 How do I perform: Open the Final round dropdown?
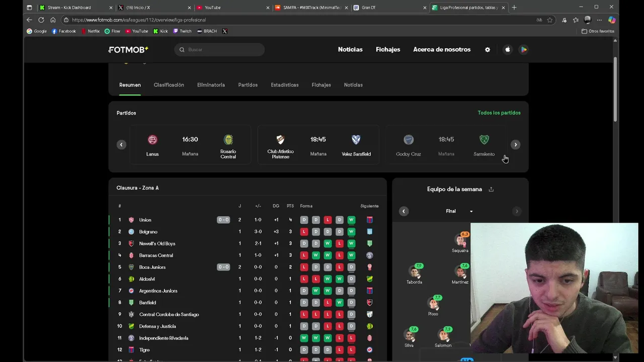point(459,211)
